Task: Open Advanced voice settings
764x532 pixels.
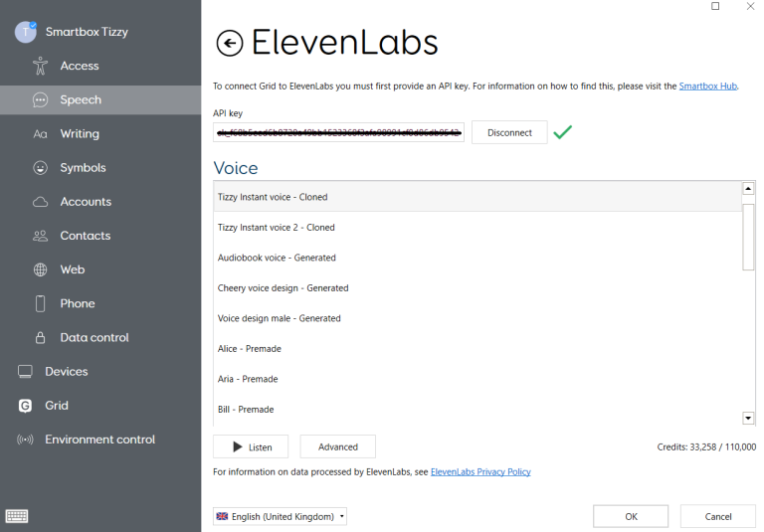Action: (x=337, y=446)
